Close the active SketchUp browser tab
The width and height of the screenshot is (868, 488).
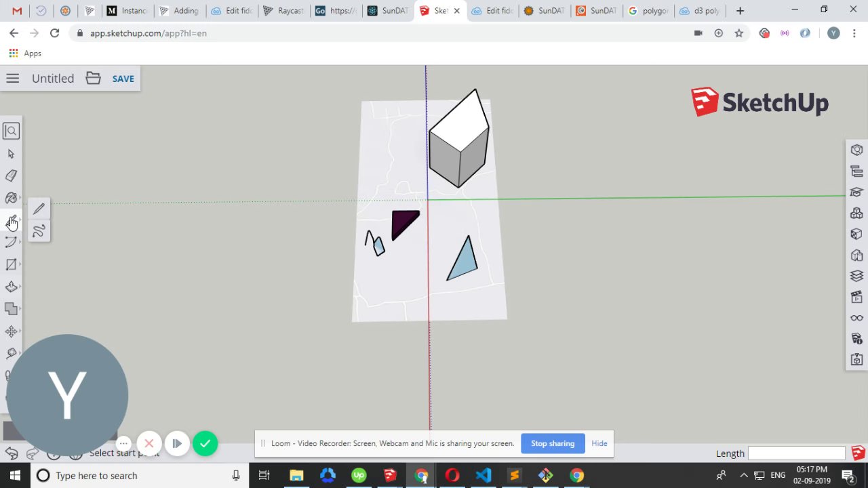456,11
